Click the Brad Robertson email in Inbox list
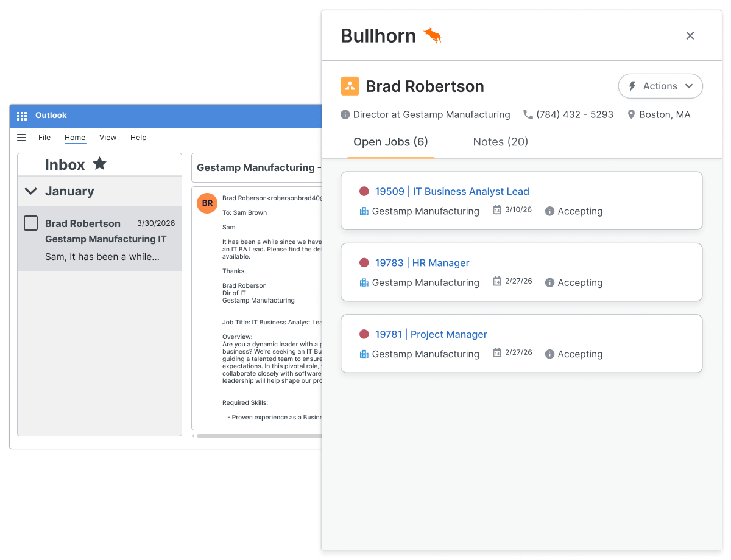Viewport: 731px width, 560px height. (99, 239)
